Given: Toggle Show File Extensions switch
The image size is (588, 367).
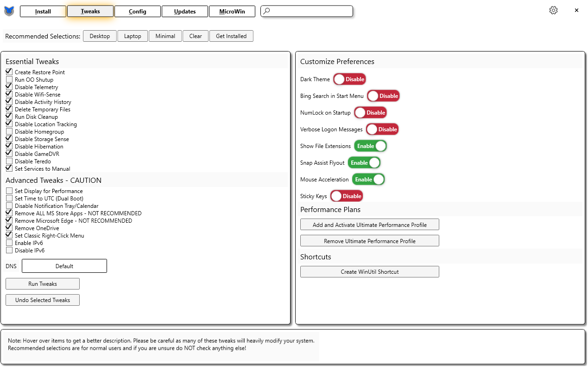Looking at the screenshot, I should pyautogui.click(x=370, y=146).
